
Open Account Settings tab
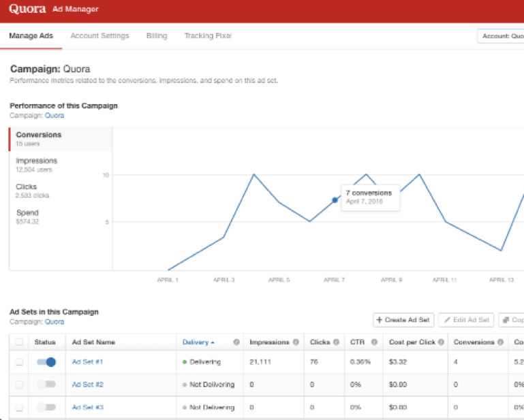(x=99, y=35)
